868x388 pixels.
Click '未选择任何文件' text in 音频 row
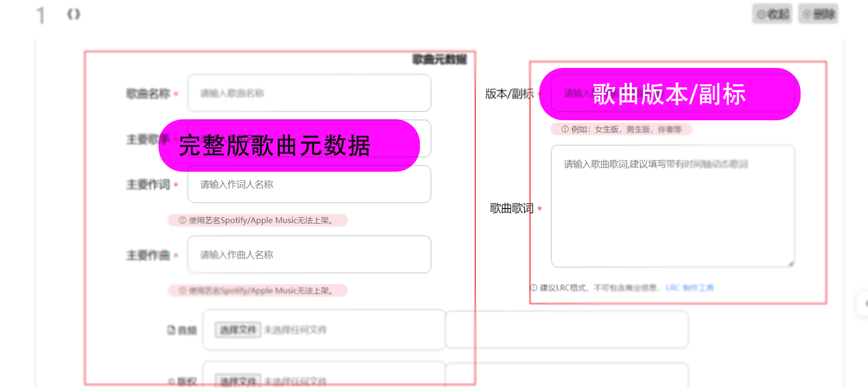(295, 330)
